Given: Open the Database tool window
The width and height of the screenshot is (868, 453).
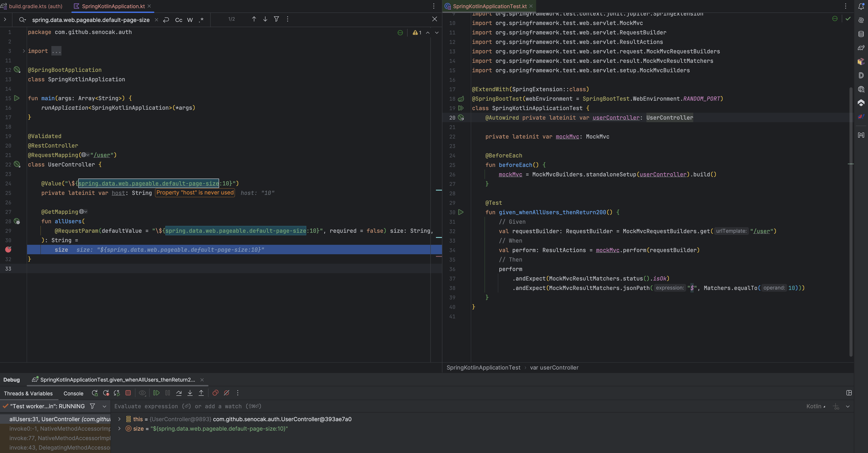Looking at the screenshot, I should pyautogui.click(x=861, y=34).
